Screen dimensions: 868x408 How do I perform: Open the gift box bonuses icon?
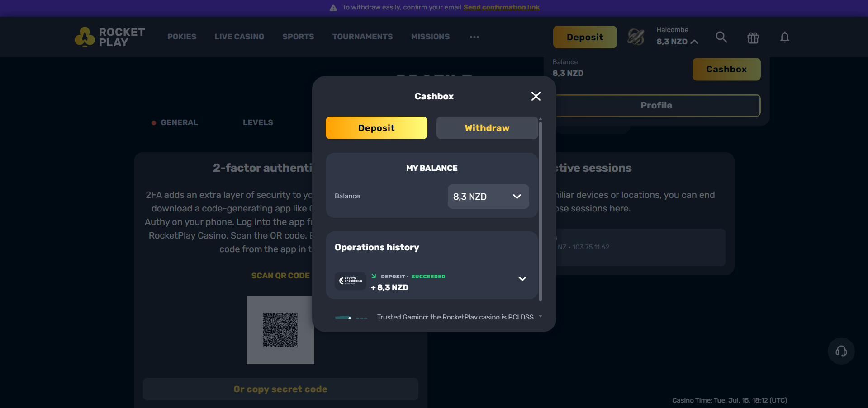[x=753, y=38]
